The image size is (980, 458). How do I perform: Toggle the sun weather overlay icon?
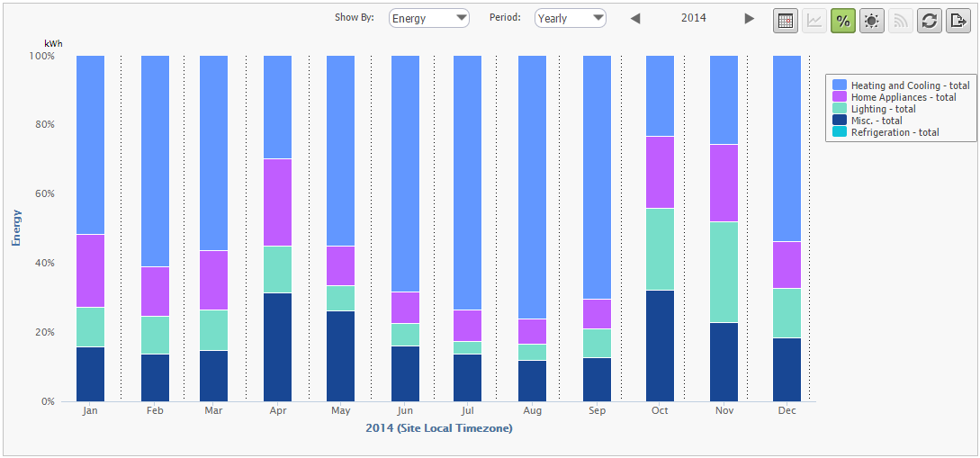(871, 21)
